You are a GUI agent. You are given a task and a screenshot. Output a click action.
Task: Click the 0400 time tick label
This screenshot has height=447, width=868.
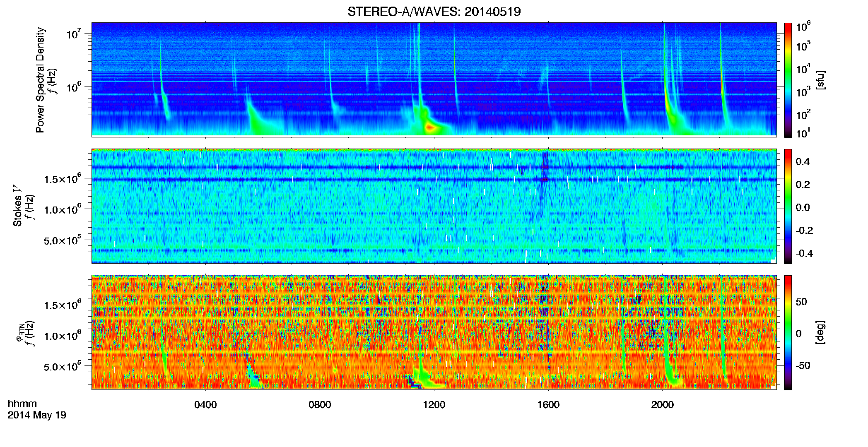[205, 405]
